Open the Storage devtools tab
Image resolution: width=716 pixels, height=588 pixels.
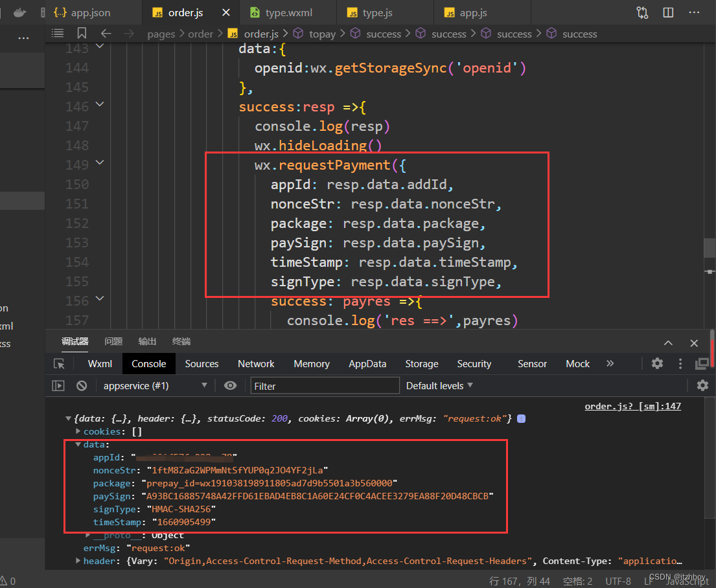tap(422, 364)
